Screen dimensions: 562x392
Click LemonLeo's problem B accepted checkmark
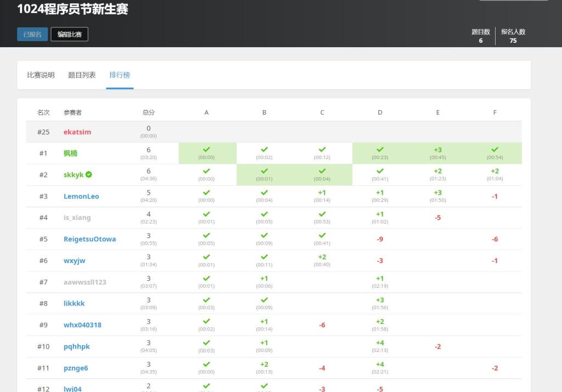[x=264, y=192]
